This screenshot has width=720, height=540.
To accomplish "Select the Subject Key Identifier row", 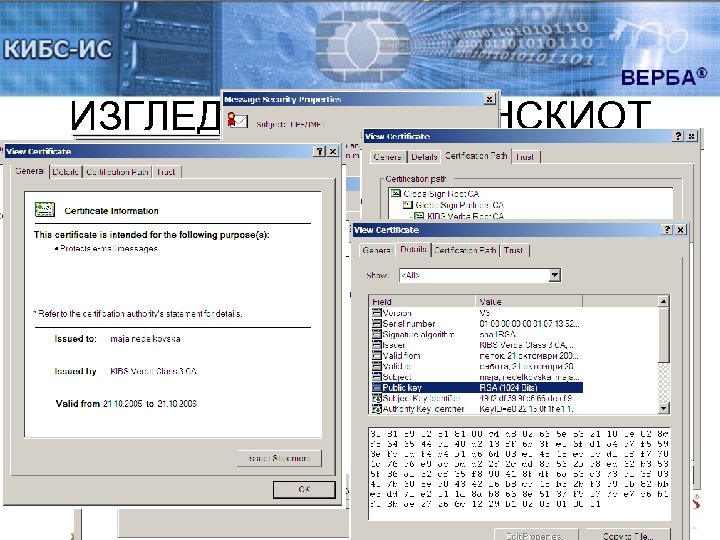I will pos(477,398).
